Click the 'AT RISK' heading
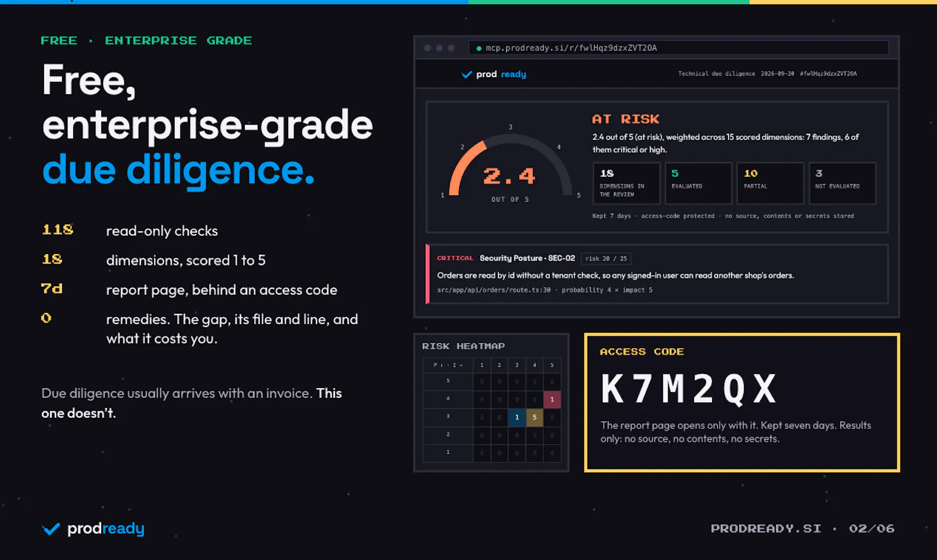Viewport: 937px width, 560px height. click(x=625, y=119)
